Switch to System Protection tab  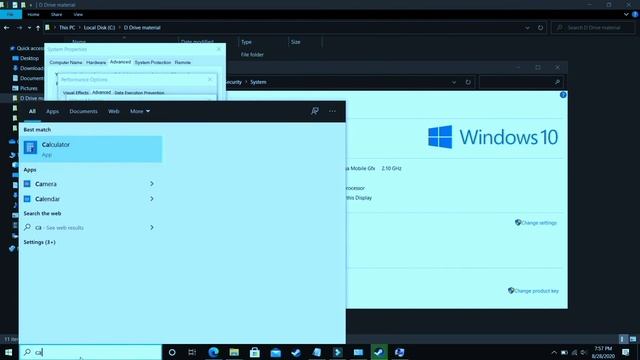point(153,62)
